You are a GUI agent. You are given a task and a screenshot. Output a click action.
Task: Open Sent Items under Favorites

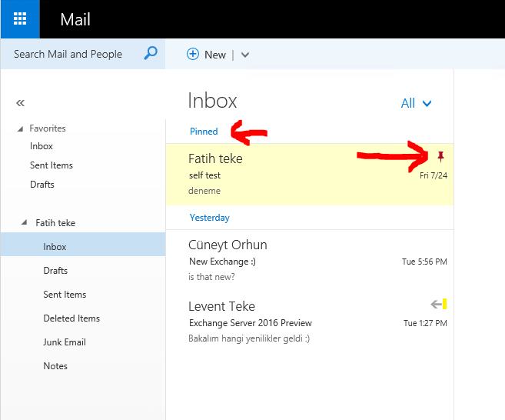(x=51, y=165)
